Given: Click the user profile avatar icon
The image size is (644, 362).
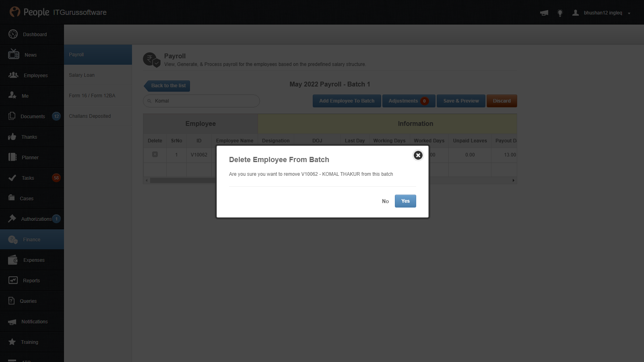Looking at the screenshot, I should (x=576, y=12).
